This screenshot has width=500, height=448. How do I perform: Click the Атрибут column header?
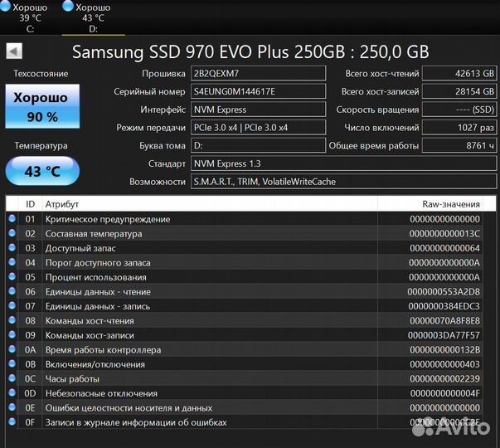point(210,204)
